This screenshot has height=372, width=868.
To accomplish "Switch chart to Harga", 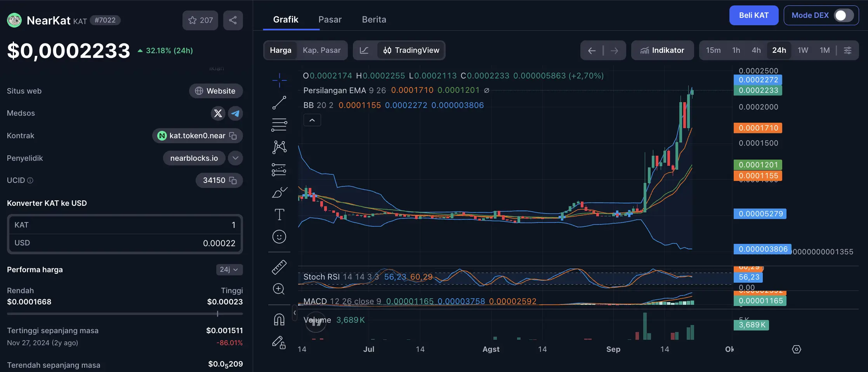I will point(281,50).
